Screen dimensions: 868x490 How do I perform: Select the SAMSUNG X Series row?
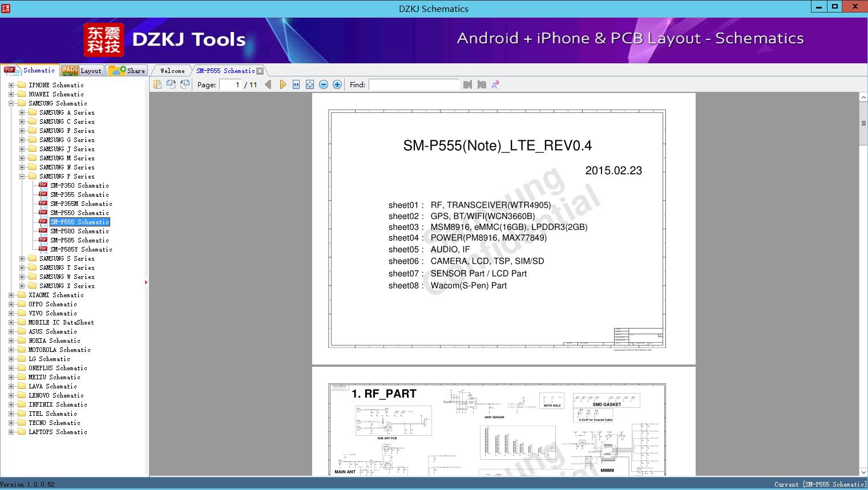click(67, 286)
